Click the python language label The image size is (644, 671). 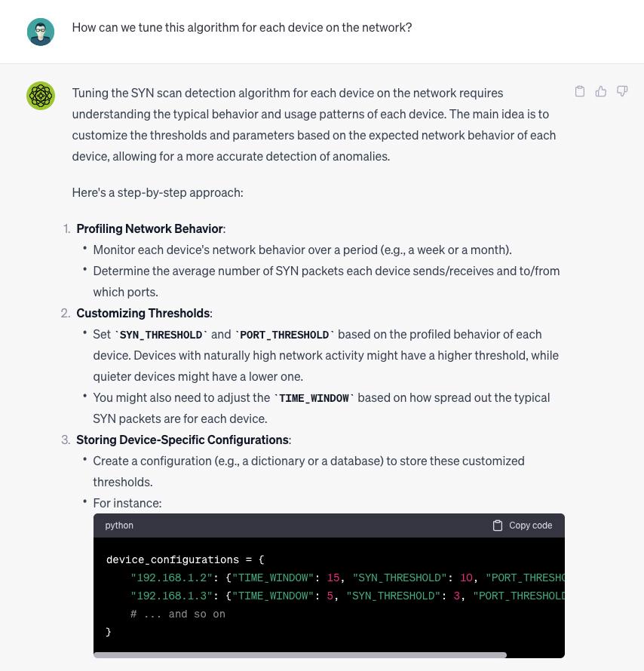click(119, 525)
